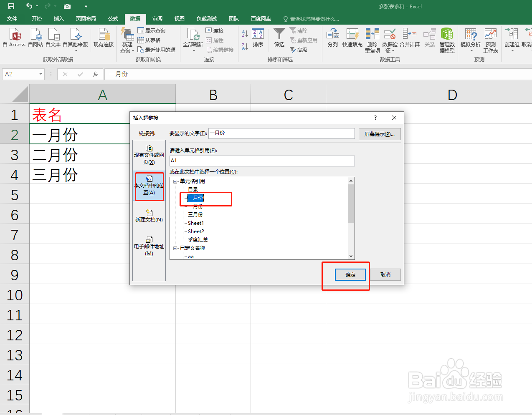Click the Tell Me search box
Image resolution: width=532 pixels, height=415 pixels.
click(311, 19)
